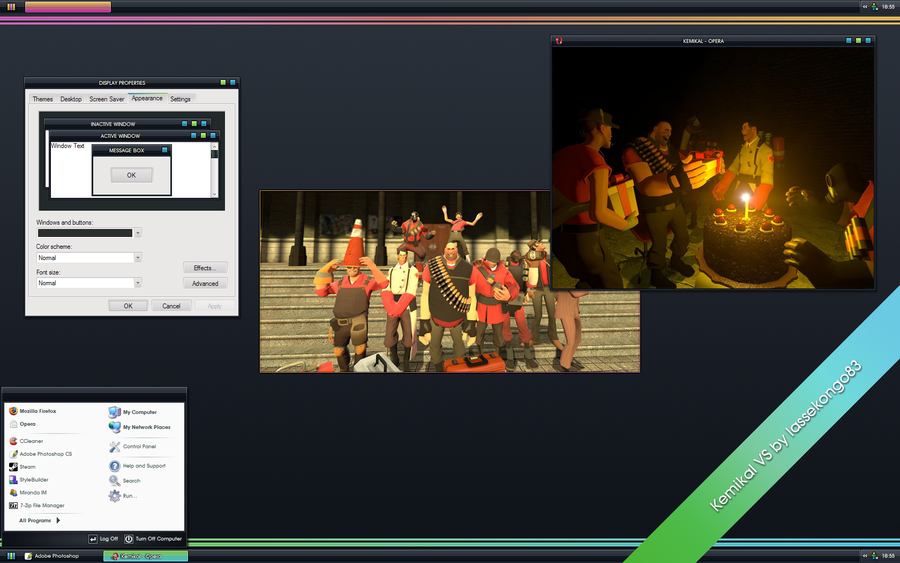
Task: Click Search in the start menu
Action: point(125,481)
